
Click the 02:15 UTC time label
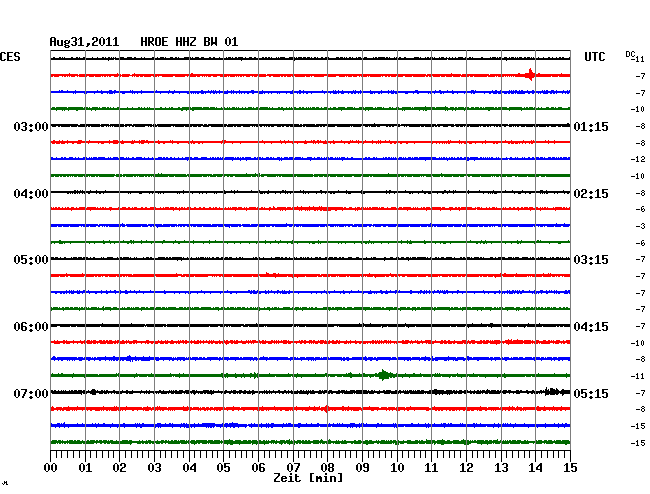[x=591, y=194]
